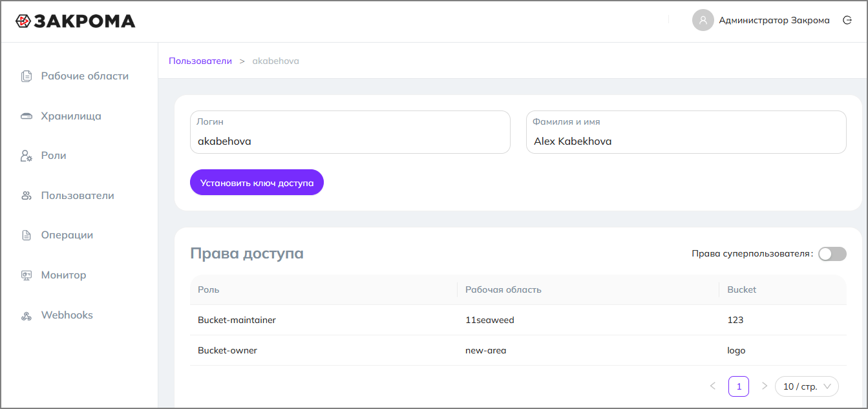Click the Роли sidebar icon
This screenshot has width=868, height=409.
pyautogui.click(x=26, y=156)
